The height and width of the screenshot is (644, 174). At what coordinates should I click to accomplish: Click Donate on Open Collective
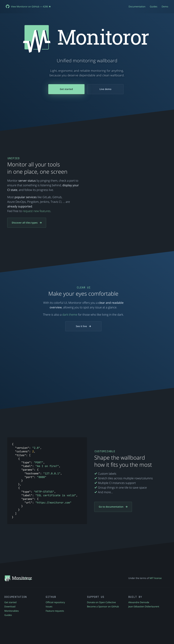[101, 602]
